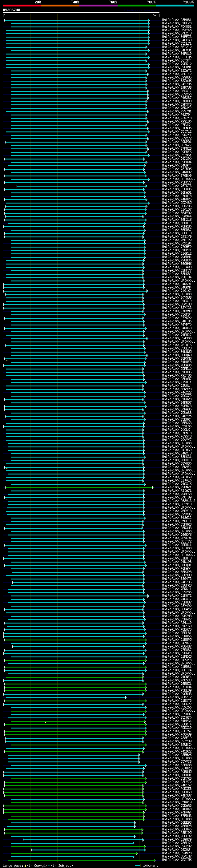This screenshot has height=868, width=197.
Task: Open hit UniRef100_P50881
Action: (177, 26)
